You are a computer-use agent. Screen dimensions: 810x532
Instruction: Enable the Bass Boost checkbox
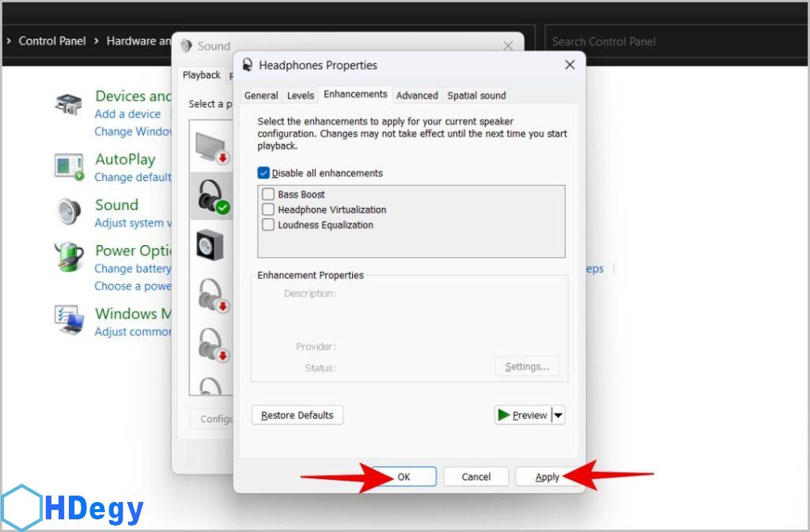[268, 194]
